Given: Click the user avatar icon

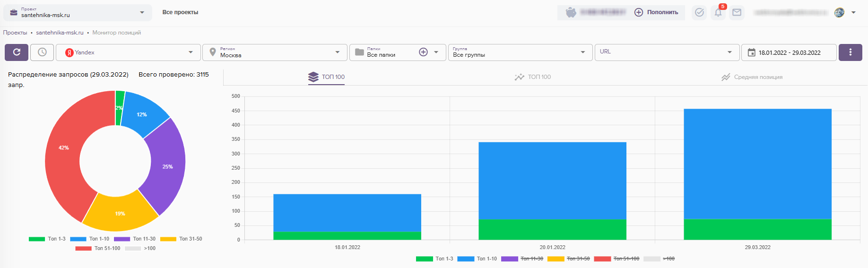Looking at the screenshot, I should pos(839,13).
